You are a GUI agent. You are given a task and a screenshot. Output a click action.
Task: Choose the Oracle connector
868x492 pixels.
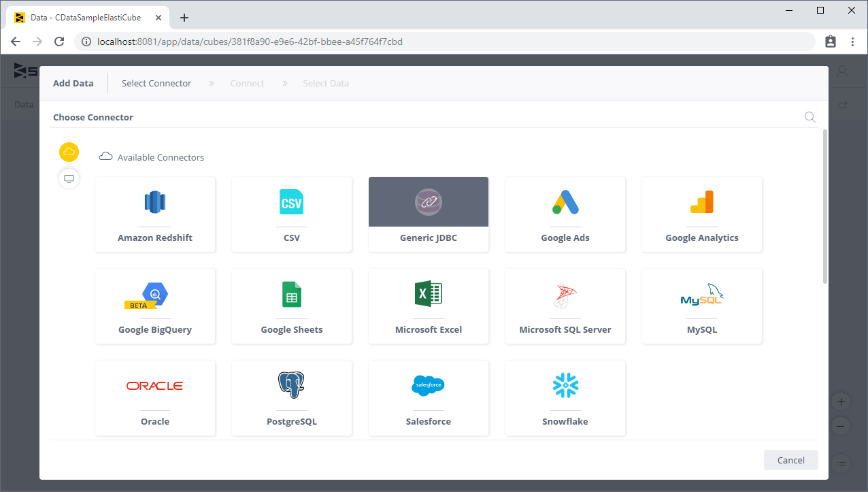(x=155, y=397)
